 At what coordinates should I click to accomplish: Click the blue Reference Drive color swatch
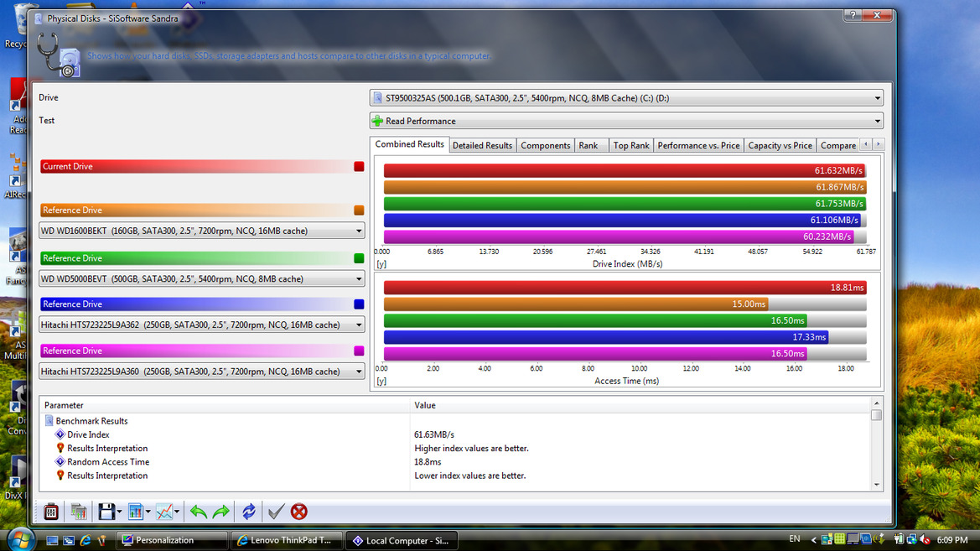[x=359, y=304]
